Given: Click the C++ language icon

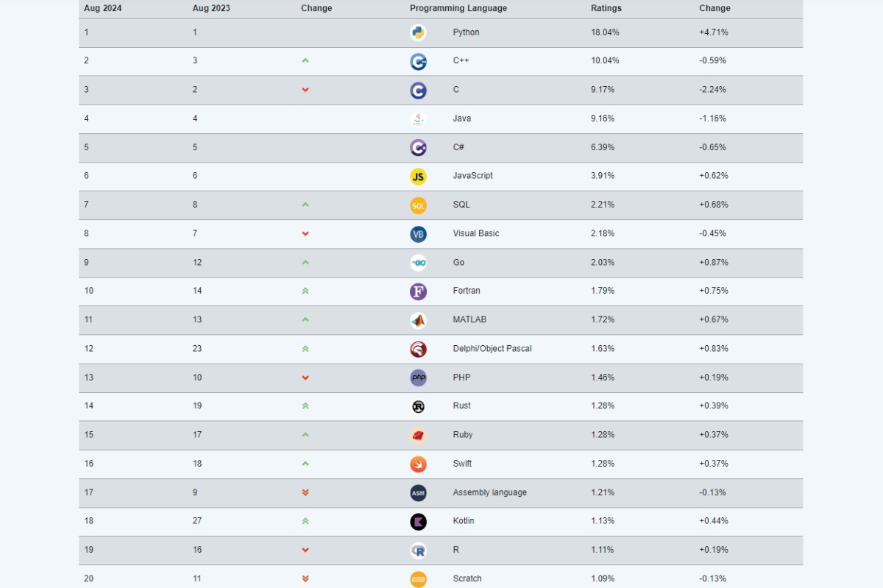Looking at the screenshot, I should pos(418,61).
